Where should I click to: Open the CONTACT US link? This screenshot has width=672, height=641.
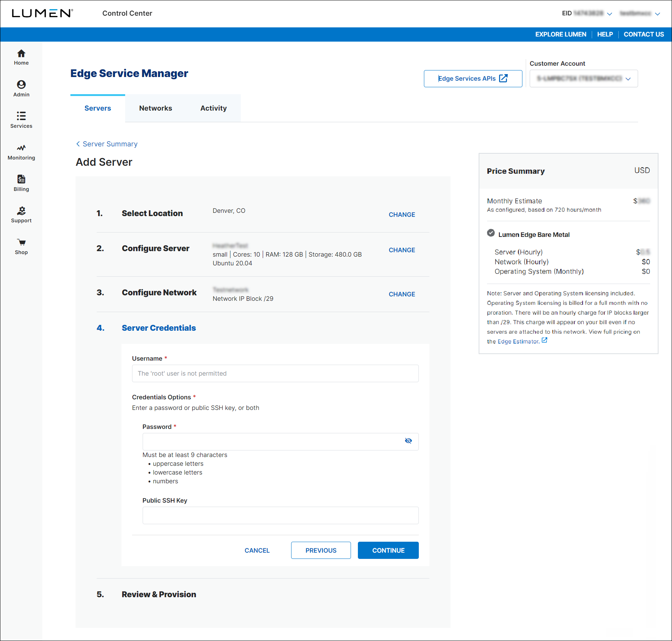644,34
